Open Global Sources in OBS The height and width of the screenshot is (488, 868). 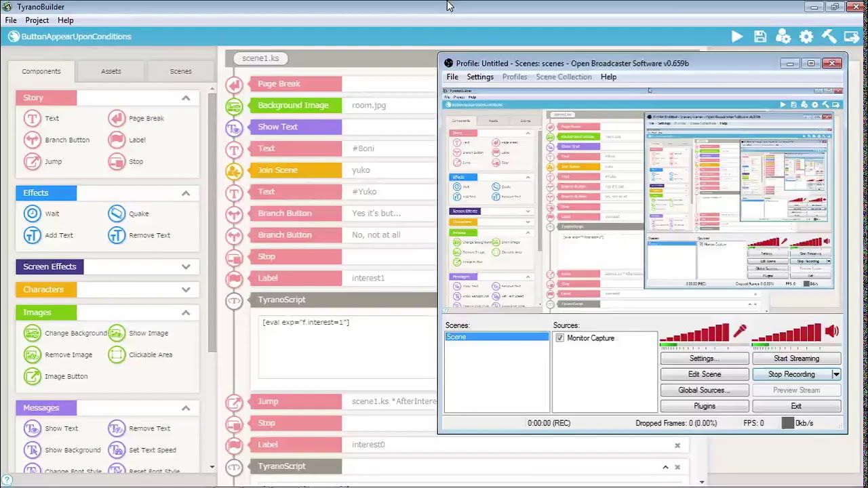pyautogui.click(x=705, y=390)
